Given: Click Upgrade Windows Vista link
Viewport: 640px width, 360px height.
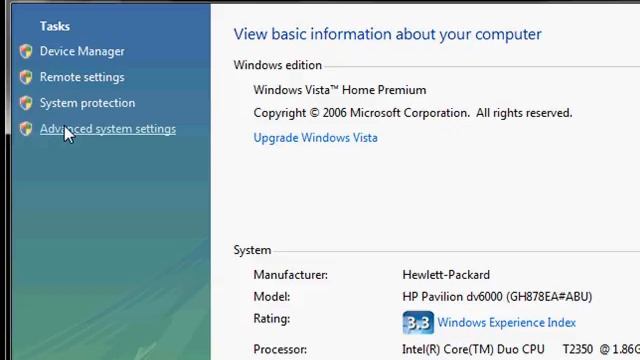Looking at the screenshot, I should pyautogui.click(x=316, y=138).
